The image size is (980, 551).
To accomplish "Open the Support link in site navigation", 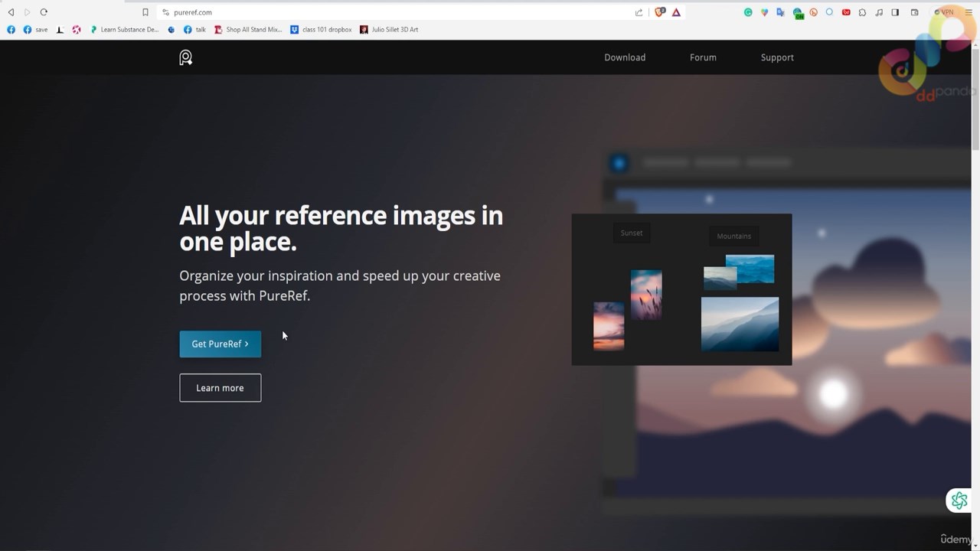I will pyautogui.click(x=777, y=57).
